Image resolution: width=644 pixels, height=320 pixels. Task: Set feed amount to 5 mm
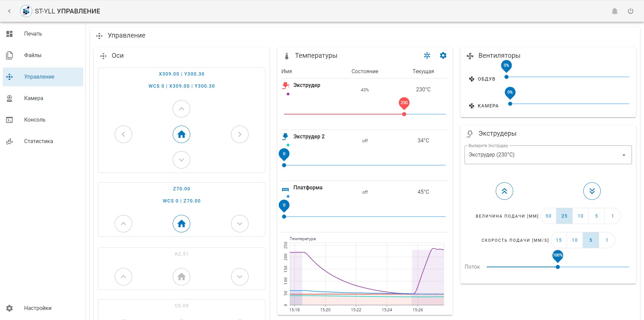click(597, 216)
